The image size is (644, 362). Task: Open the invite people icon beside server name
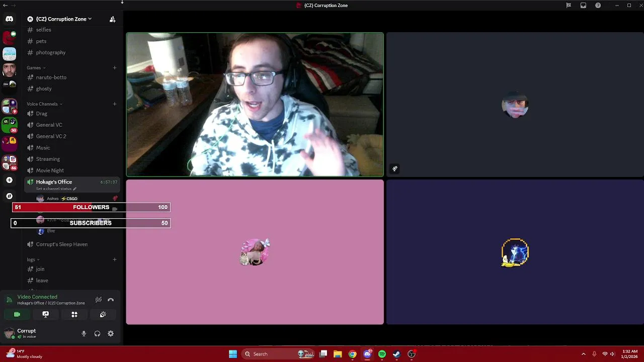pyautogui.click(x=112, y=19)
